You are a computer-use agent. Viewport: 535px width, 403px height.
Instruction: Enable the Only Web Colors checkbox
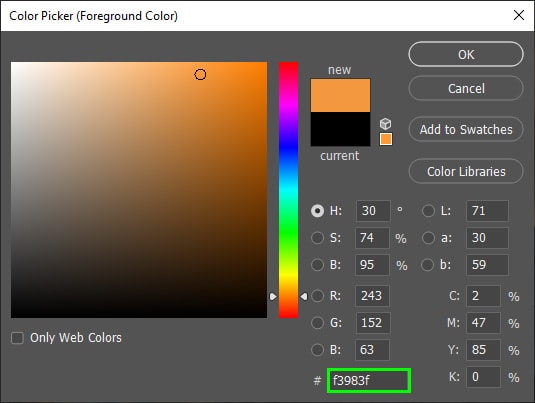pyautogui.click(x=17, y=338)
